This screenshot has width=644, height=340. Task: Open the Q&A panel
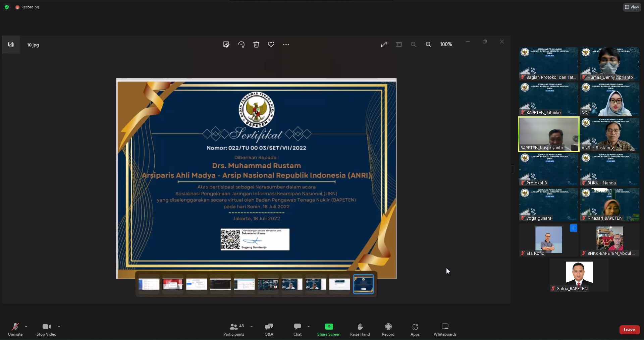[269, 330]
